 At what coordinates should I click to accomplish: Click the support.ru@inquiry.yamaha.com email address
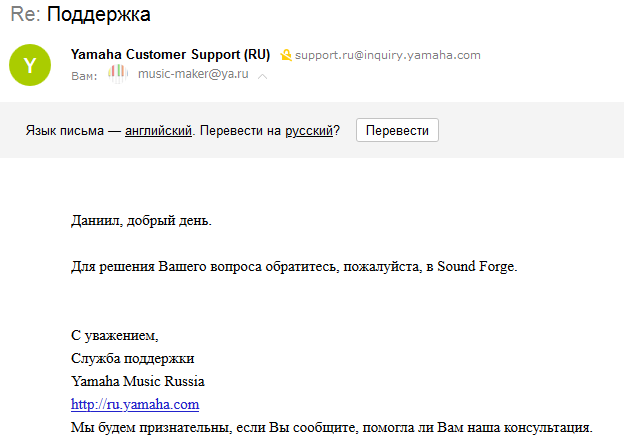[389, 55]
